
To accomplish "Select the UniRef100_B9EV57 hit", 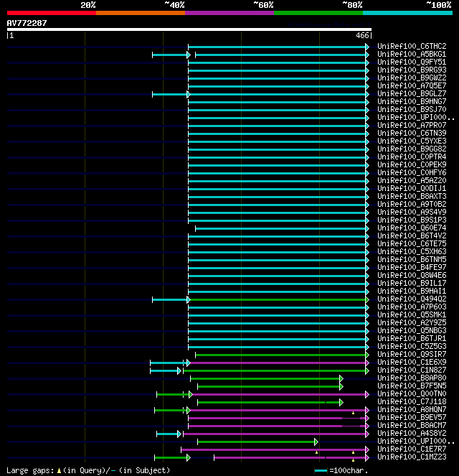I will coord(412,417).
